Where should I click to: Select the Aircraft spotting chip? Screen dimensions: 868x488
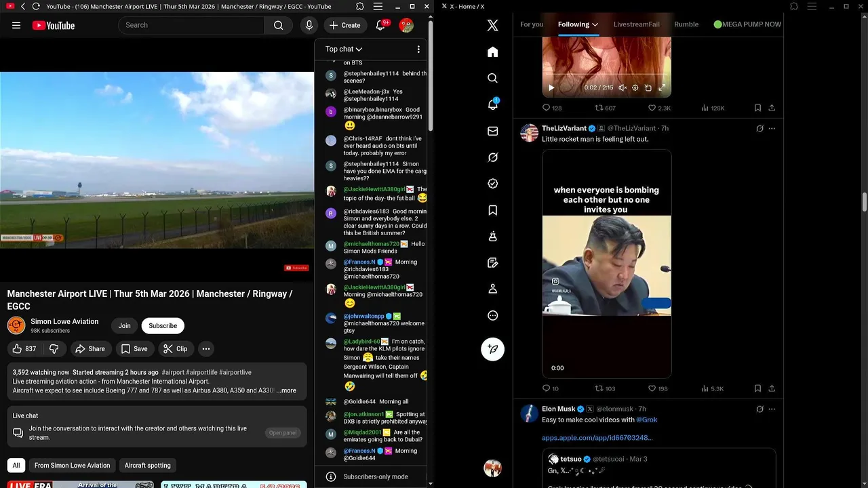coord(148,465)
